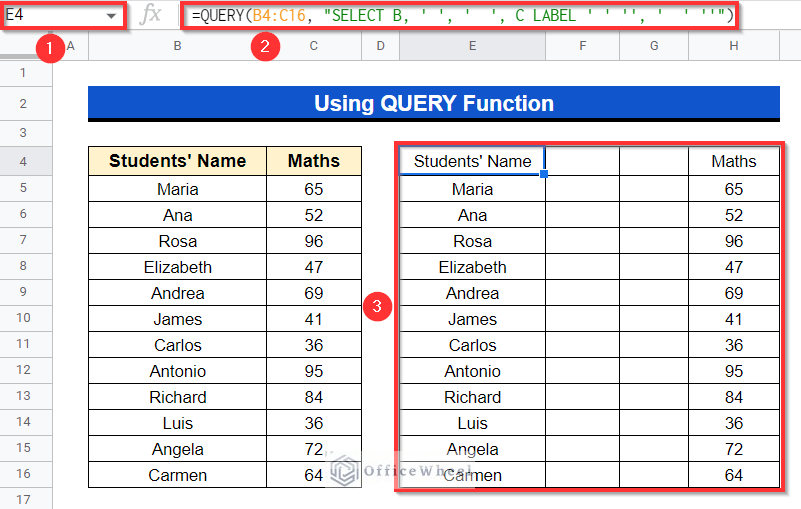Viewport: 801px width, 509px height.
Task: Select cell 'Richard' in column B
Action: click(177, 398)
